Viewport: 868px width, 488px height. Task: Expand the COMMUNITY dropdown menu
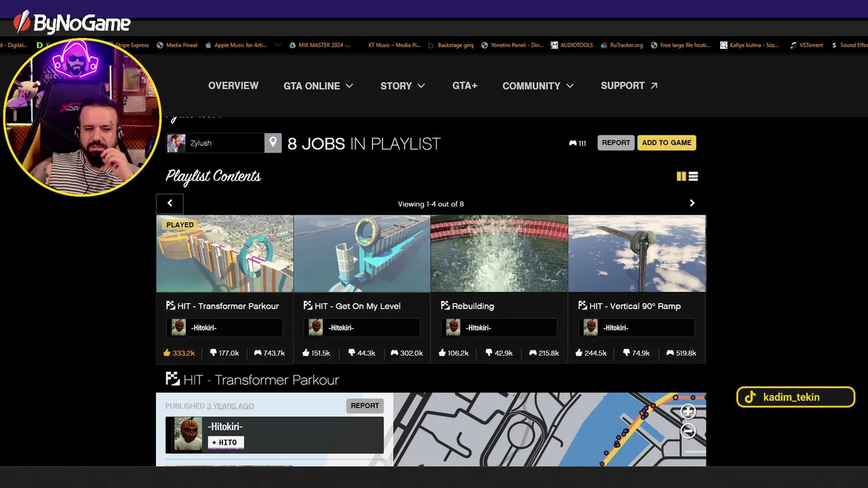click(538, 85)
